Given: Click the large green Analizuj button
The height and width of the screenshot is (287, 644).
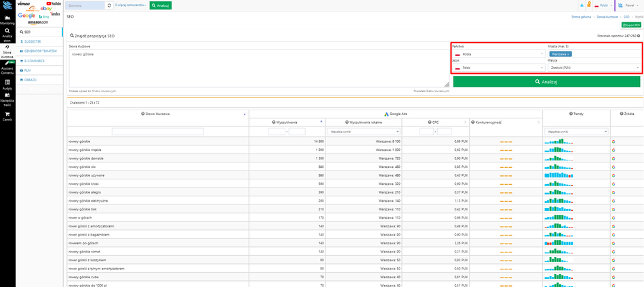Looking at the screenshot, I should coord(546,81).
